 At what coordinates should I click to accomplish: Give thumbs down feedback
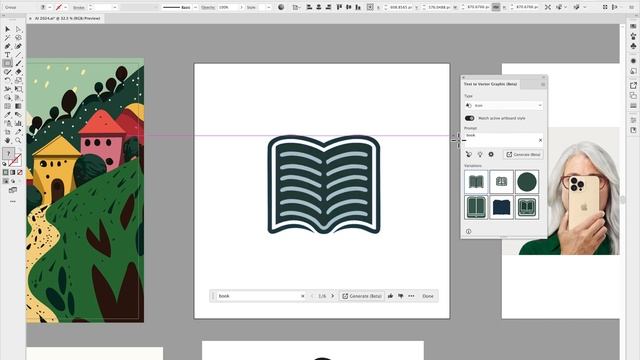coord(401,296)
